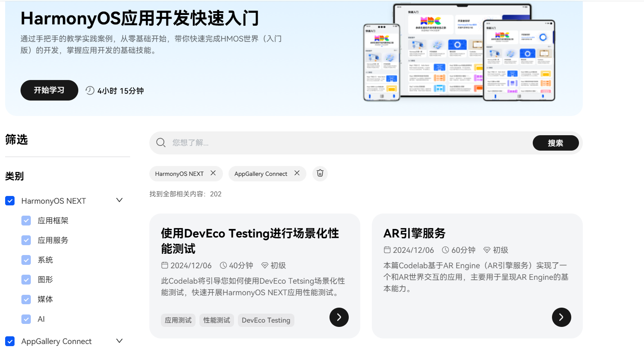Click inside the search input field
This screenshot has height=350, width=644.
click(300, 142)
